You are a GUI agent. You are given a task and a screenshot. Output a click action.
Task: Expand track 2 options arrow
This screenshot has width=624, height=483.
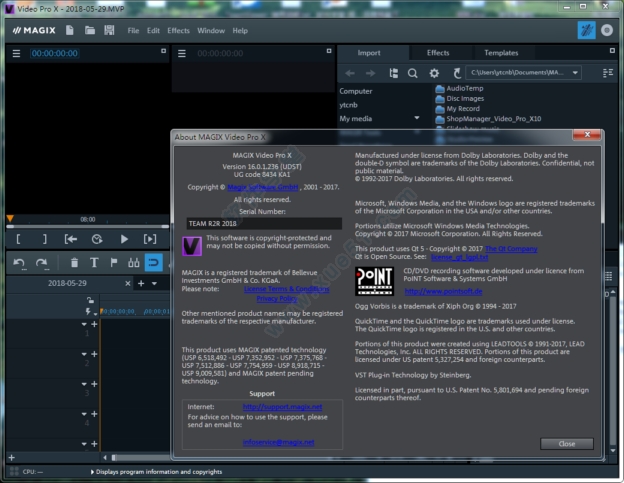tap(84, 354)
